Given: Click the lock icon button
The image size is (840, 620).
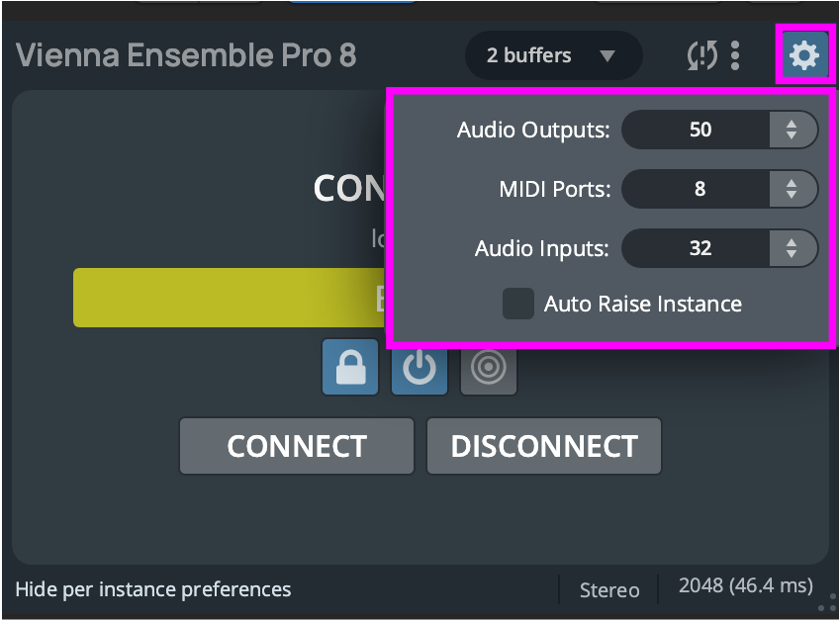Looking at the screenshot, I should tap(350, 367).
